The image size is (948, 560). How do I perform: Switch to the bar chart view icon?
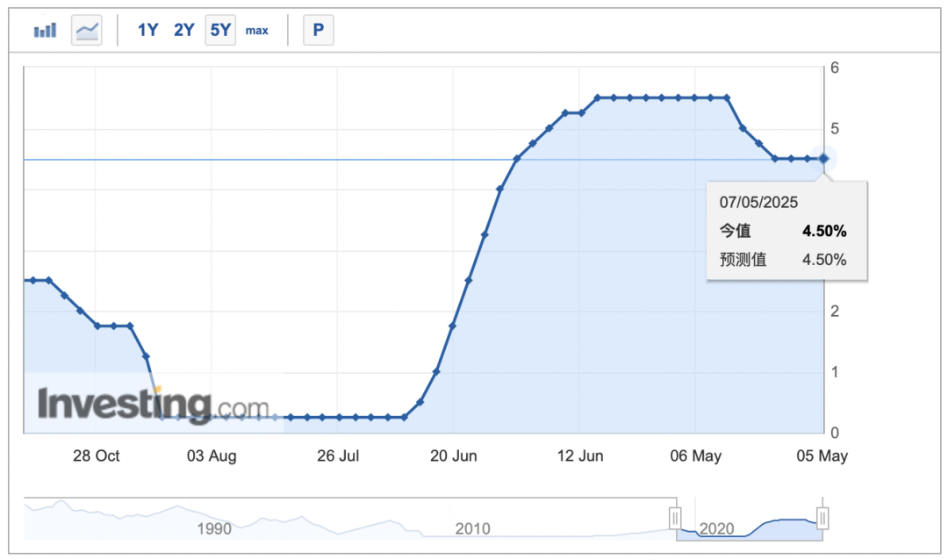pyautogui.click(x=45, y=31)
